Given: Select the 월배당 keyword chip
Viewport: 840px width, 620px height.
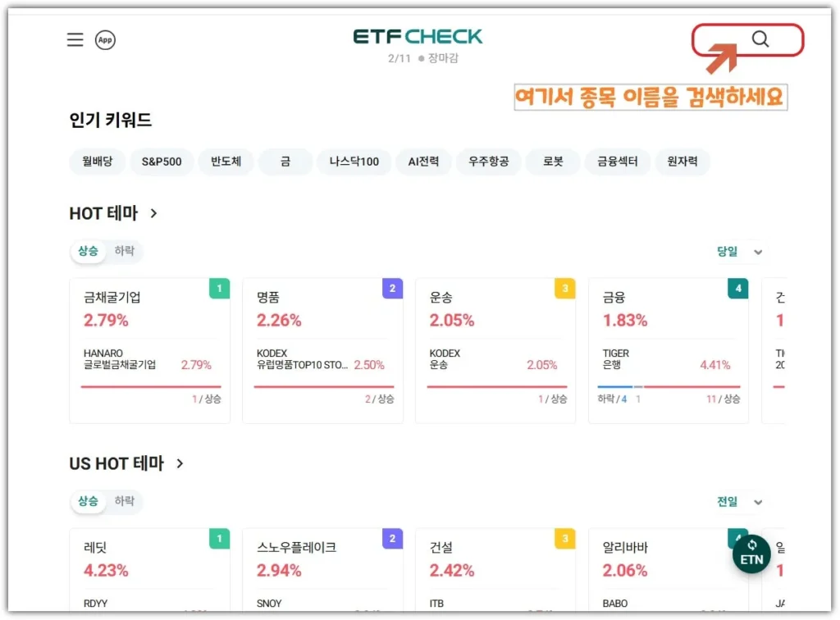Looking at the screenshot, I should click(97, 162).
